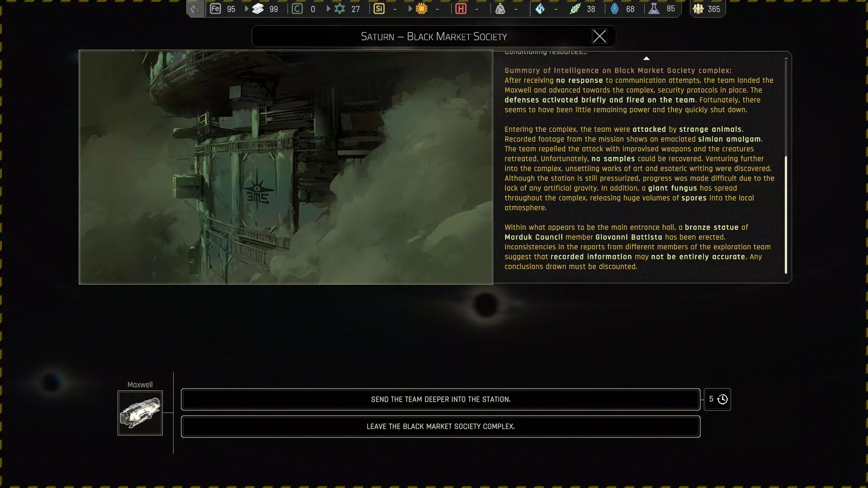Leave the Black Market Society complex
Viewport: 868px width, 488px height.
(x=440, y=427)
